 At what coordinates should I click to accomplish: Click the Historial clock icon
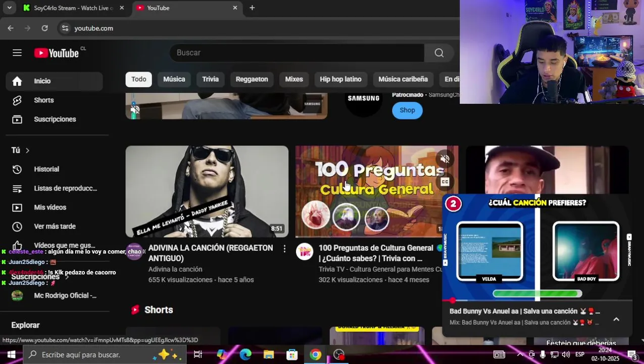click(x=17, y=169)
